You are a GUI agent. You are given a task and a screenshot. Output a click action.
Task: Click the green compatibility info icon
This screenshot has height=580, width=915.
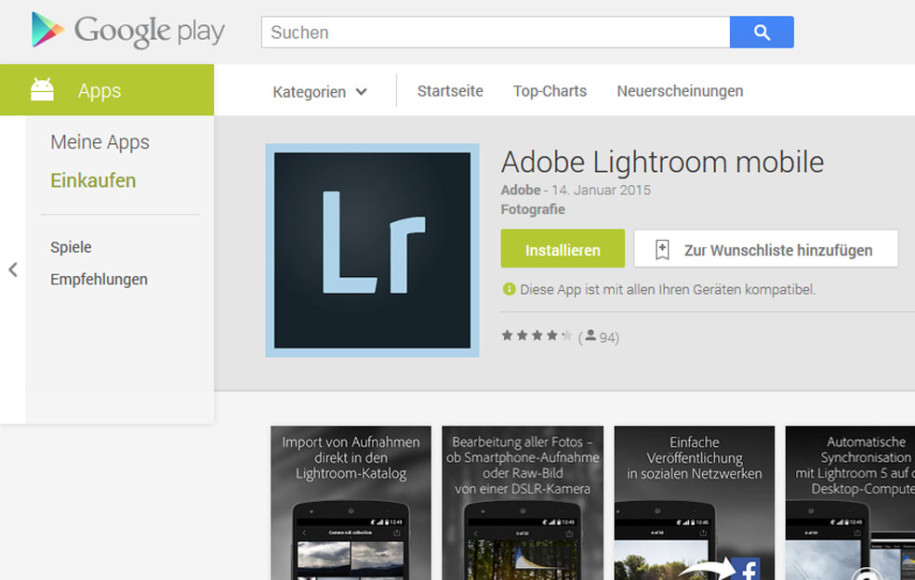click(x=509, y=289)
